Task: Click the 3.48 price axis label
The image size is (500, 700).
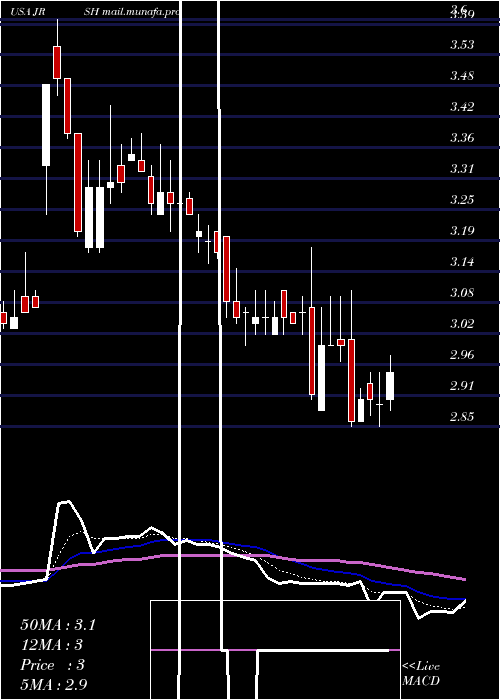Action: point(462,75)
